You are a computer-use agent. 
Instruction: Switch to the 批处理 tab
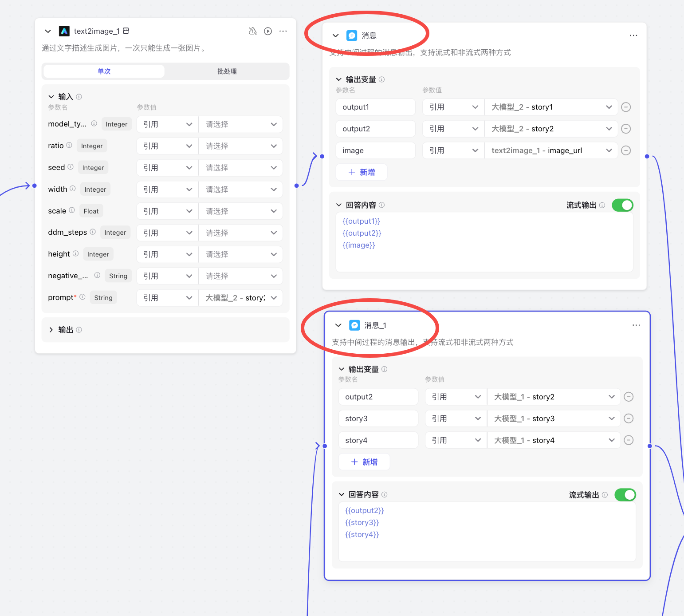(x=227, y=71)
